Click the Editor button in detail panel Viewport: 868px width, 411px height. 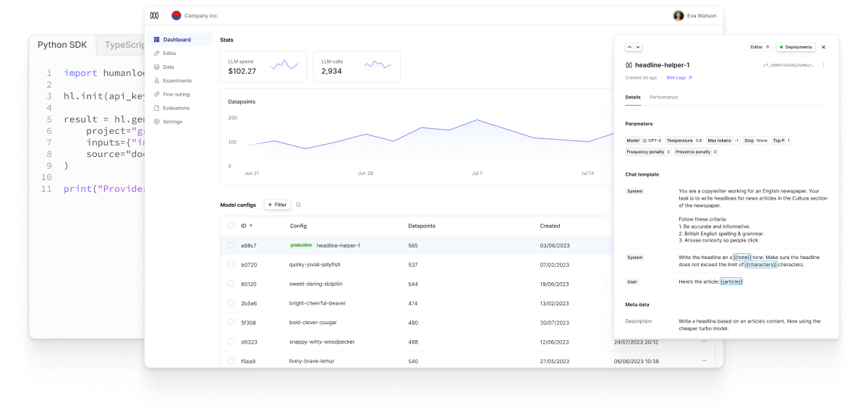[759, 47]
